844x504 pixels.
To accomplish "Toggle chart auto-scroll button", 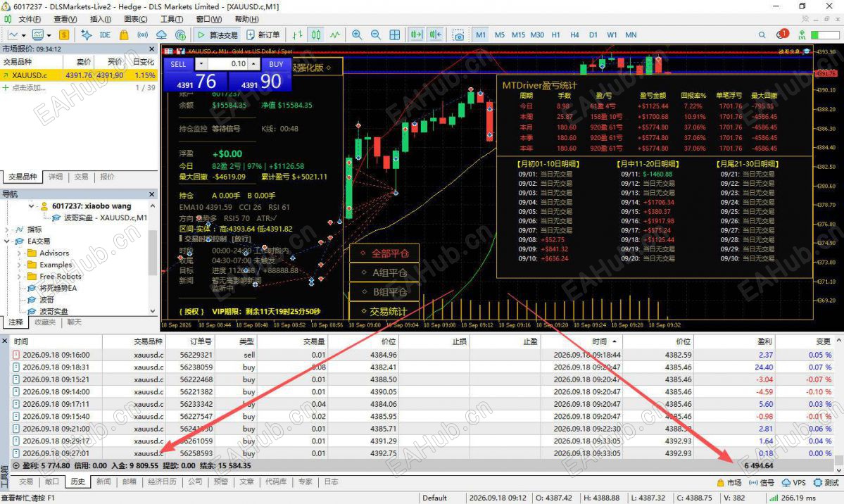I will (416, 35).
